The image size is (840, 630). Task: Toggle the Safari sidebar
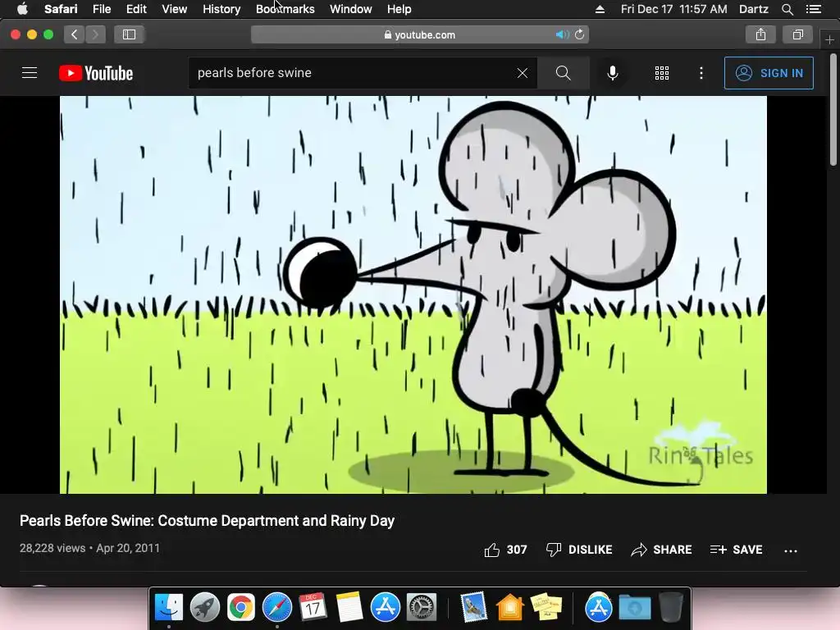(129, 34)
